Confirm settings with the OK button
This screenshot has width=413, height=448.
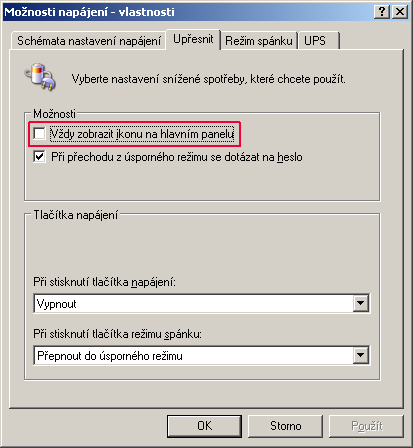[204, 426]
